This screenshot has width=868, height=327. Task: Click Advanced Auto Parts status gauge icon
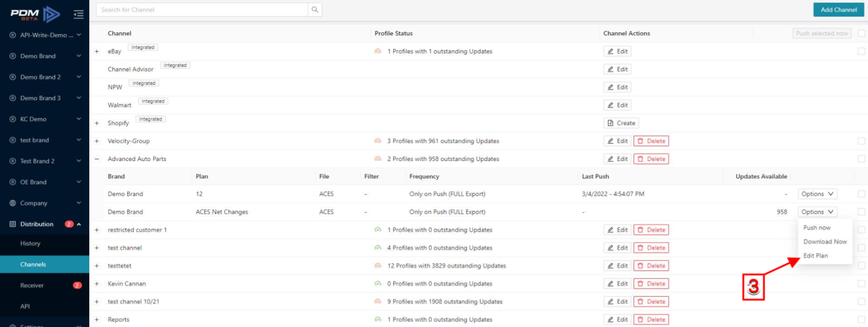(x=378, y=159)
